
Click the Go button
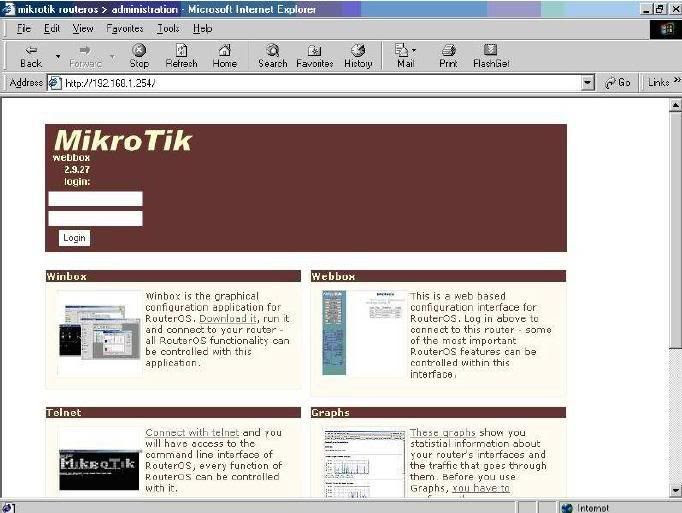pos(618,83)
